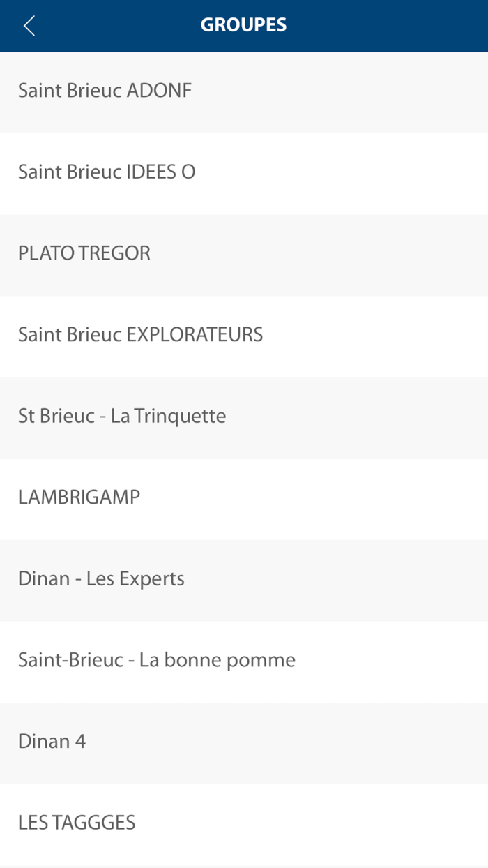This screenshot has height=868, width=488.
Task: Choose Dinan - Les Experts group
Action: pos(101,579)
